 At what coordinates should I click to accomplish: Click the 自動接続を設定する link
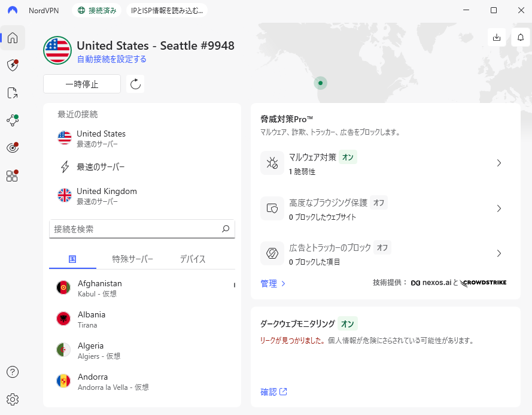click(x=112, y=59)
